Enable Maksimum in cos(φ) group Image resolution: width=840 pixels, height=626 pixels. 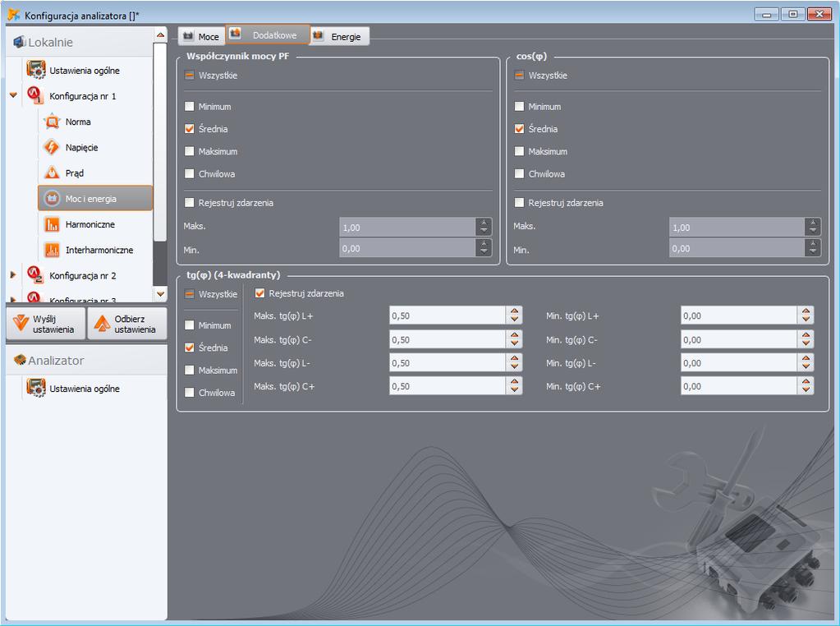click(519, 151)
